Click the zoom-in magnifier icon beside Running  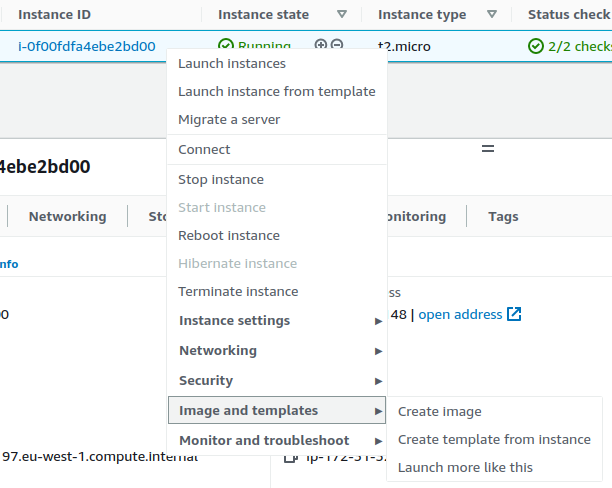pyautogui.click(x=321, y=46)
